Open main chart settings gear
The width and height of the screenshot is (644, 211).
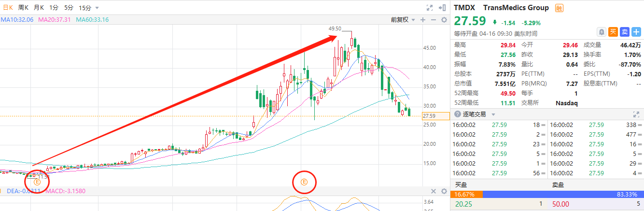pyautogui.click(x=444, y=20)
